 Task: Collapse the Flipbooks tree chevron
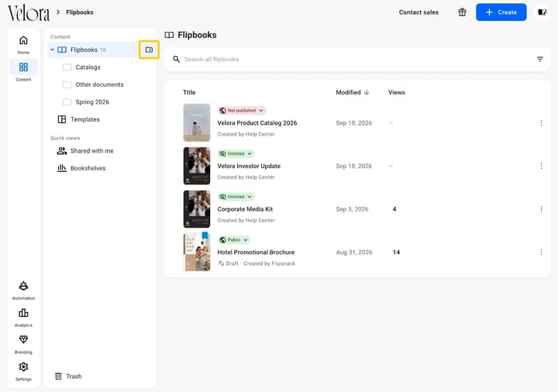point(53,50)
